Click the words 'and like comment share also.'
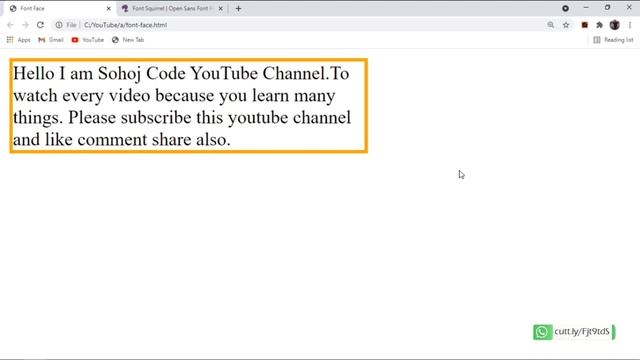The width and height of the screenshot is (640, 360). point(122,140)
